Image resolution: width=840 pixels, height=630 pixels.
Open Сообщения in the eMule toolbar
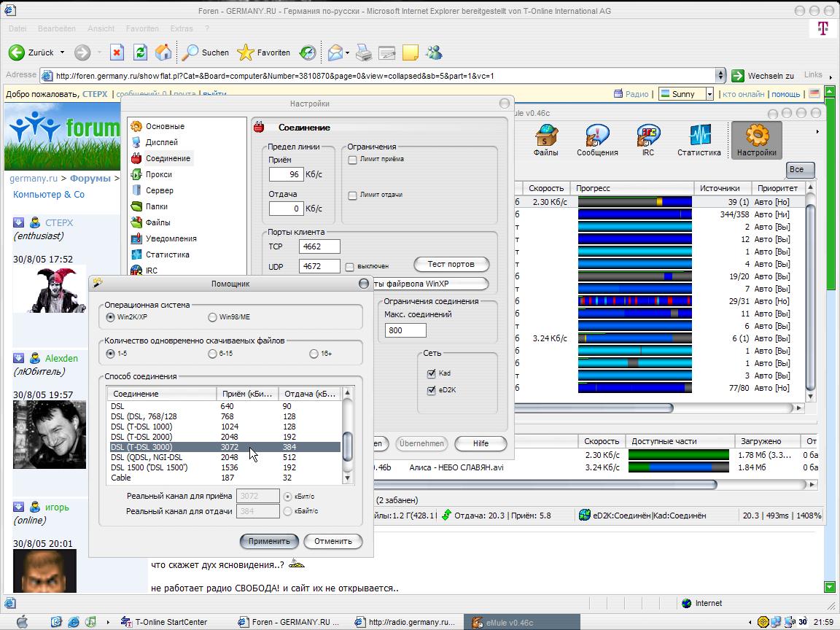(x=597, y=140)
